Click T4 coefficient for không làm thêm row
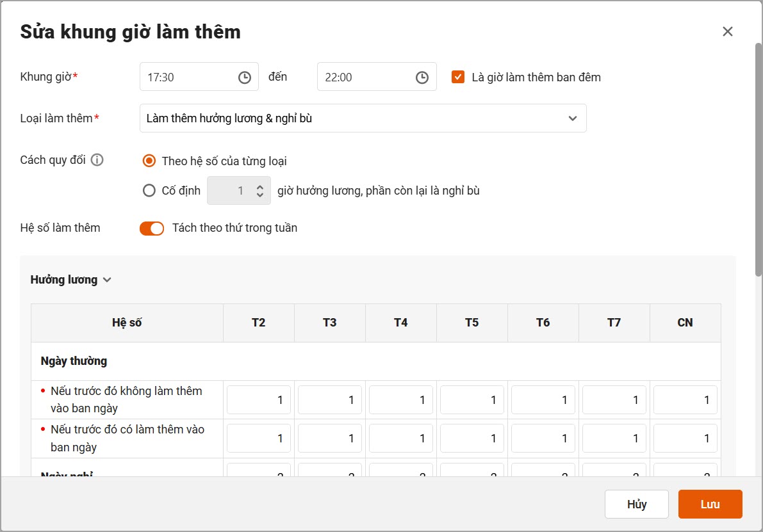The image size is (763, 532). [401, 399]
